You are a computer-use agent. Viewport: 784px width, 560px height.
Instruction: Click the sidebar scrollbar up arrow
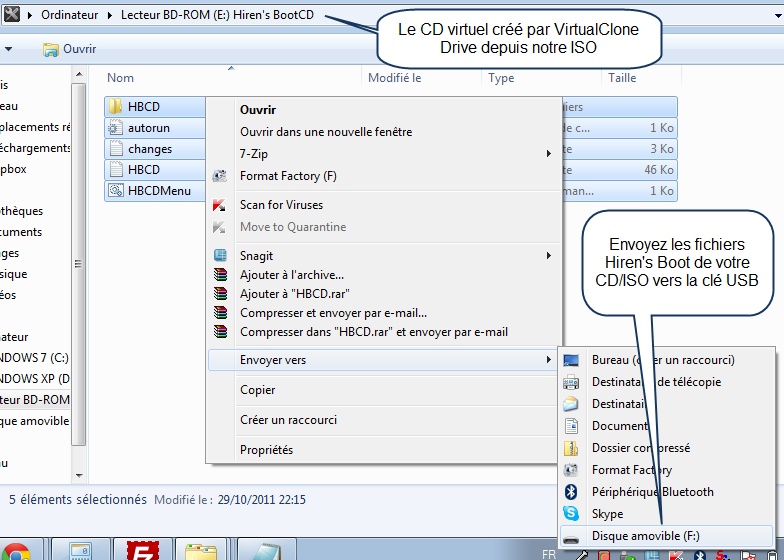point(79,74)
